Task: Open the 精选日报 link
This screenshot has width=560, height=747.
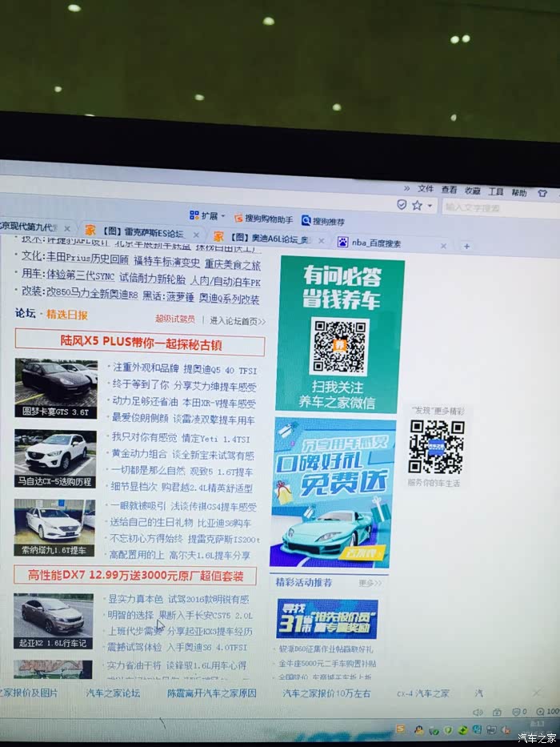Action: (x=67, y=315)
